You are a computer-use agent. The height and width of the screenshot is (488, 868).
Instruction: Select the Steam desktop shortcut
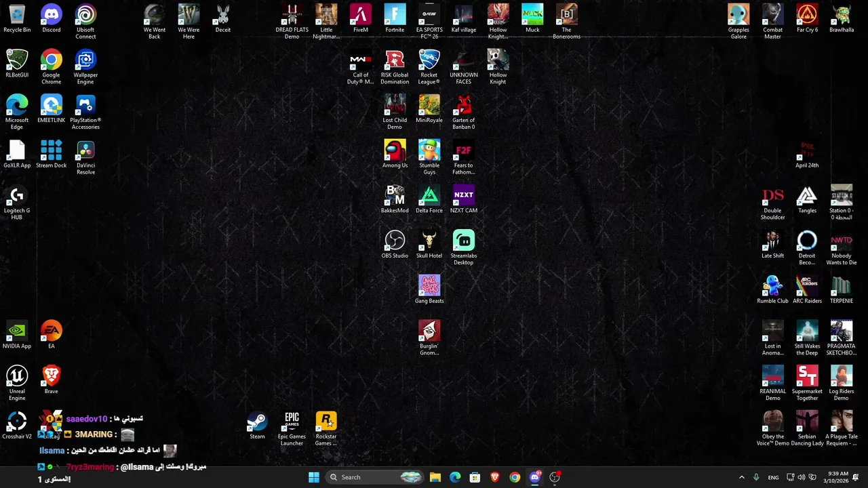pos(257,426)
